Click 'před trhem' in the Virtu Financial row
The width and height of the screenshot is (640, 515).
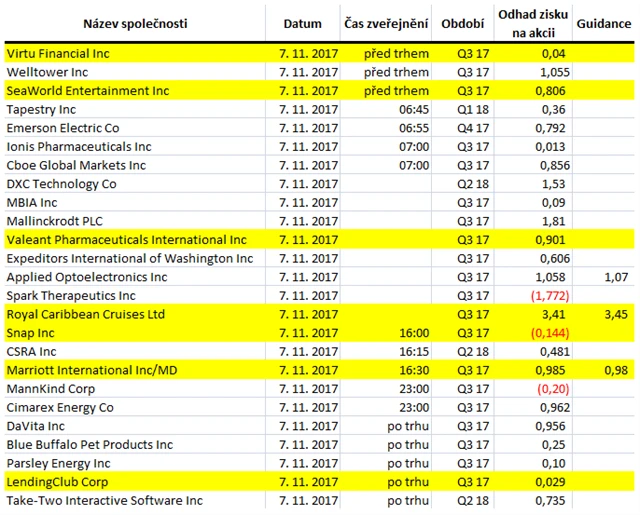pyautogui.click(x=396, y=53)
